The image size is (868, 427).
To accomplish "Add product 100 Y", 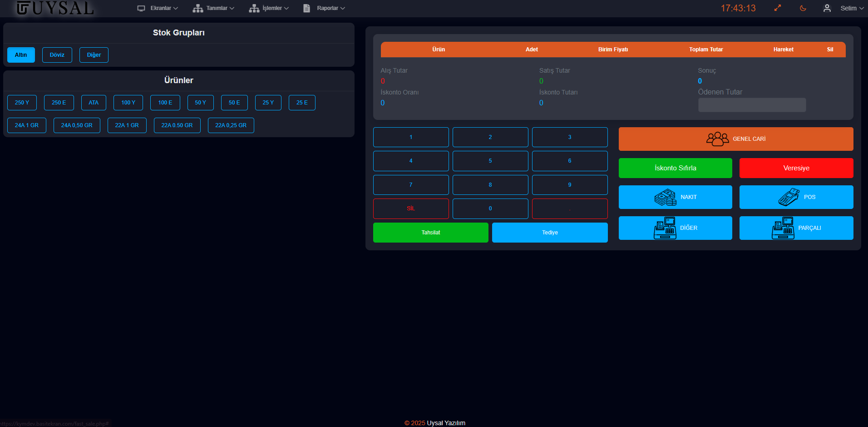I will [x=128, y=103].
